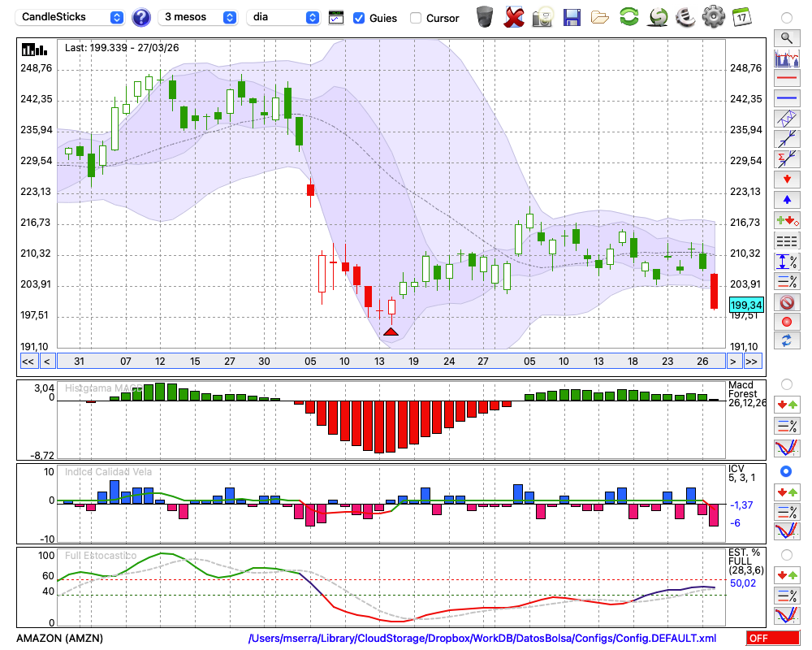Select the radio button beside Estocastico panel
Image resolution: width=812 pixels, height=650 pixels.
[786, 554]
